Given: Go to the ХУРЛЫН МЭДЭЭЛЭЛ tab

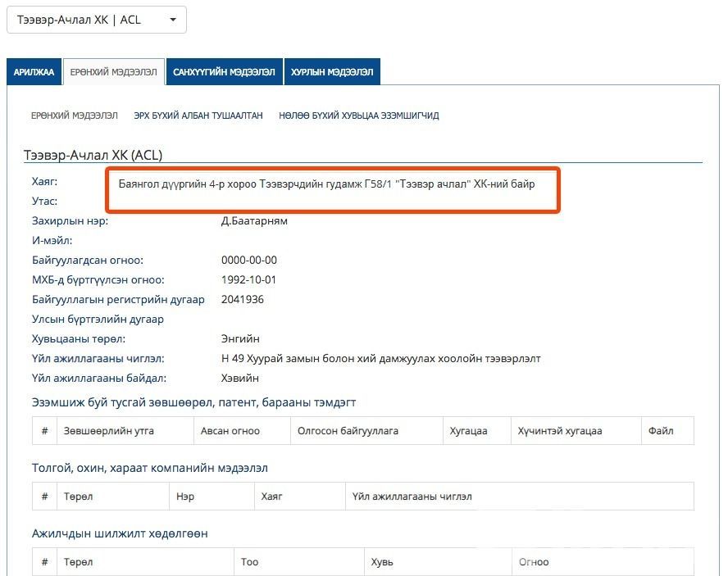Looking at the screenshot, I should tap(332, 72).
